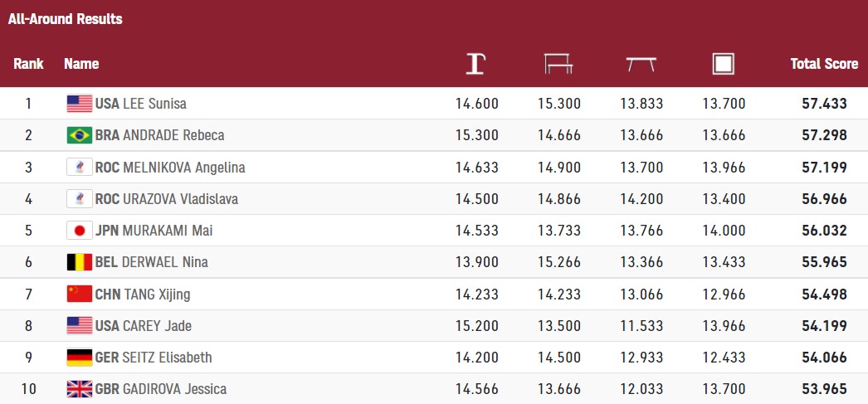Click the USA flag beside LEE Sunisa
Image resolution: width=868 pixels, height=404 pixels.
pos(79,104)
